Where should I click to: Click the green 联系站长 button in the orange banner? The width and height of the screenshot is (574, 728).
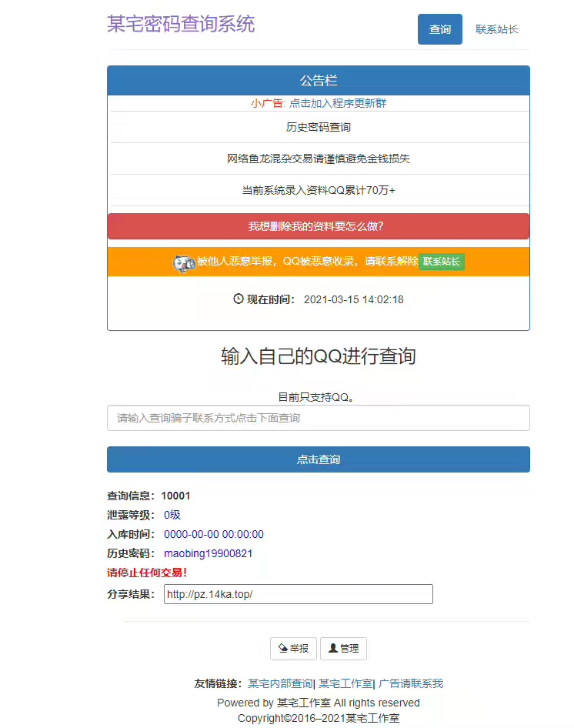tap(442, 262)
